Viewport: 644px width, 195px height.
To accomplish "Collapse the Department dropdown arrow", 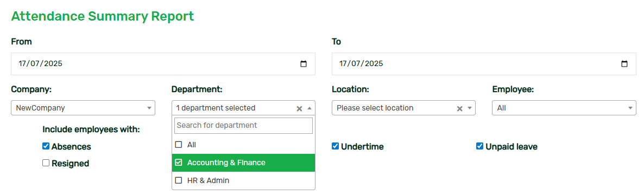I will [x=310, y=108].
